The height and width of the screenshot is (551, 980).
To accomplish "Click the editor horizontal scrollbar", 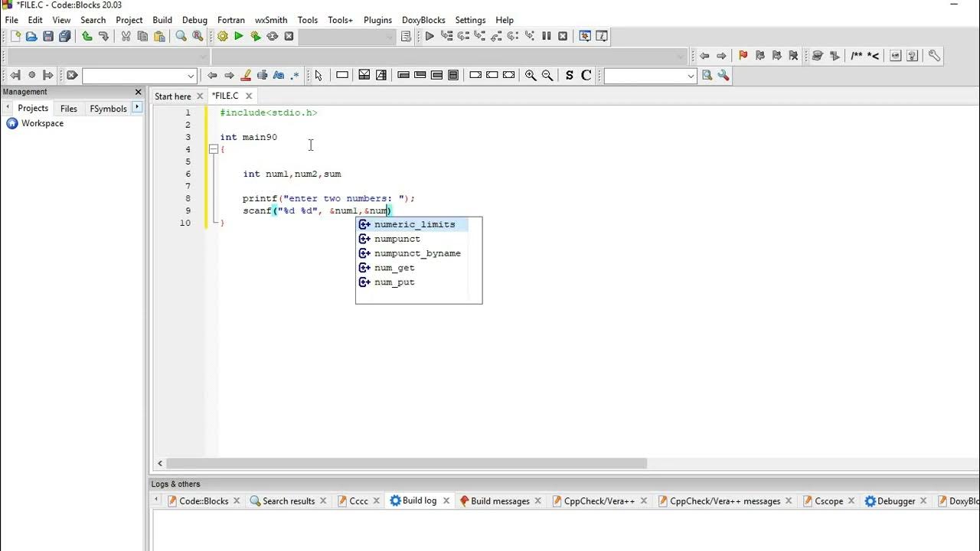I will tap(407, 463).
